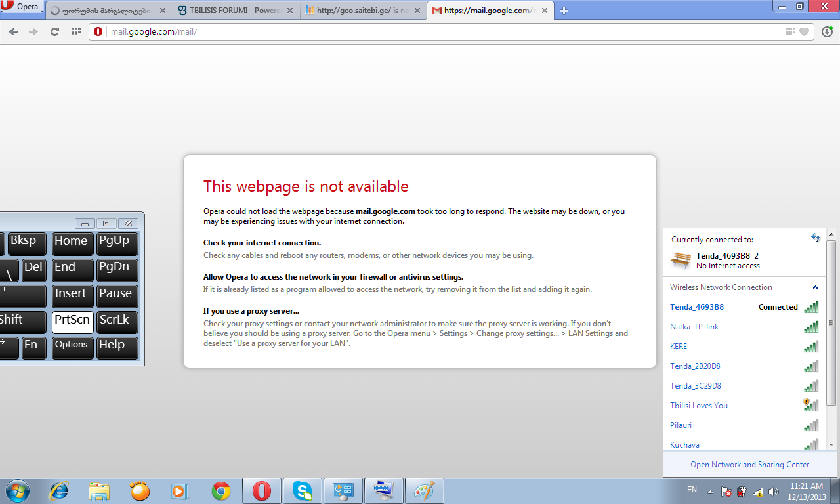Open Options on the on-screen keyboard
840x504 pixels.
pyautogui.click(x=72, y=348)
